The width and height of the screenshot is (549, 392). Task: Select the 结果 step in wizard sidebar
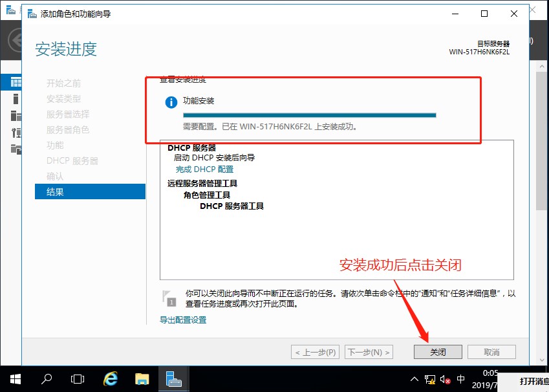(90, 191)
